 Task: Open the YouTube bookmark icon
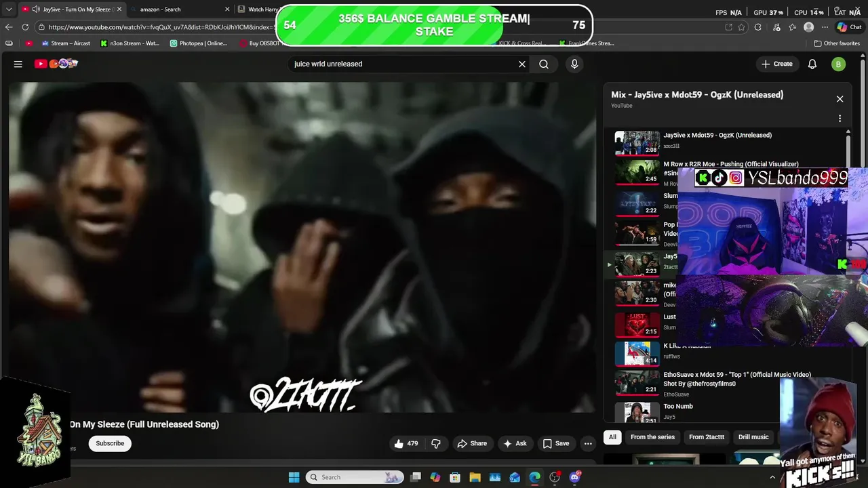(x=29, y=43)
